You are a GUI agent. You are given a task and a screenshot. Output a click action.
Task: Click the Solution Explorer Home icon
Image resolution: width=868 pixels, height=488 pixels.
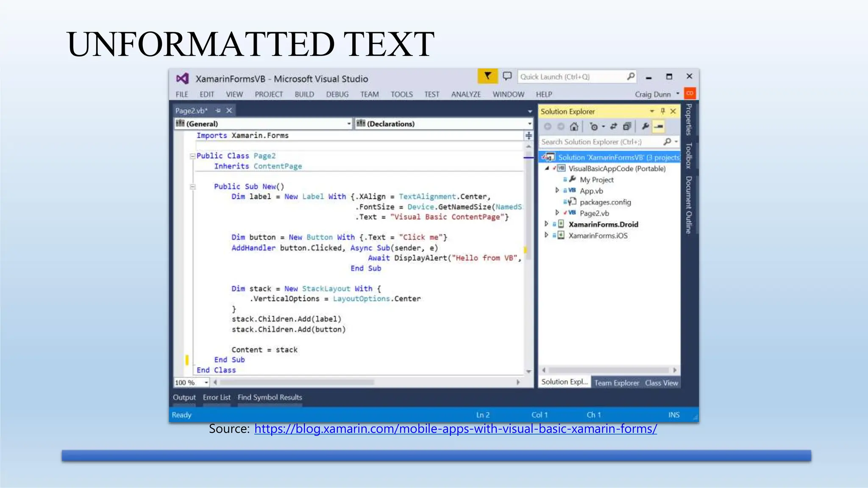[574, 126]
